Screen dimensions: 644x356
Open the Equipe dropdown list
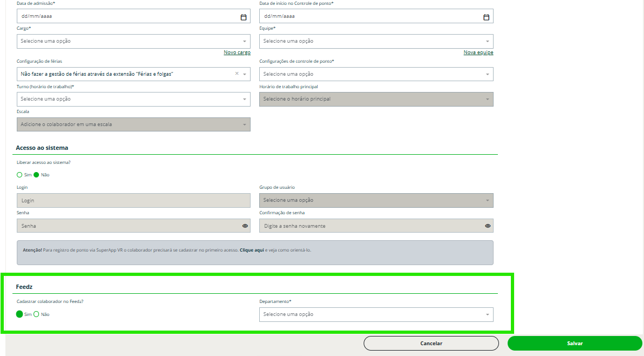(x=376, y=41)
